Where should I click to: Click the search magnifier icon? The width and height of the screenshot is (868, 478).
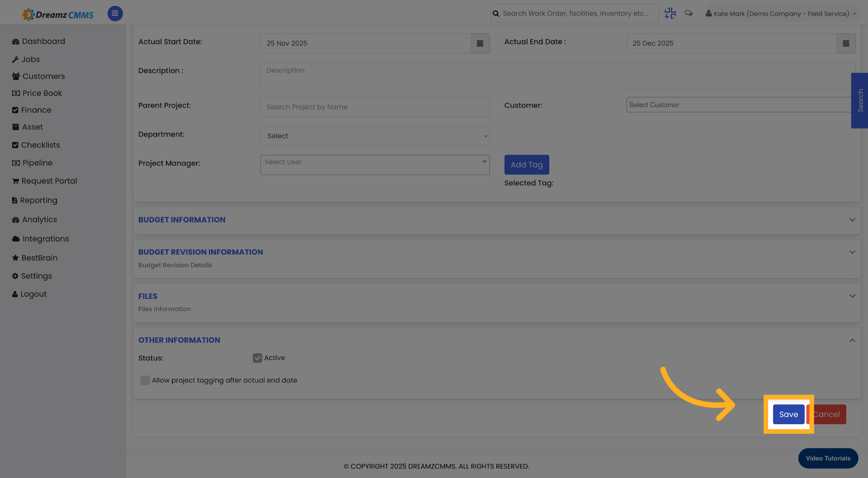(496, 14)
